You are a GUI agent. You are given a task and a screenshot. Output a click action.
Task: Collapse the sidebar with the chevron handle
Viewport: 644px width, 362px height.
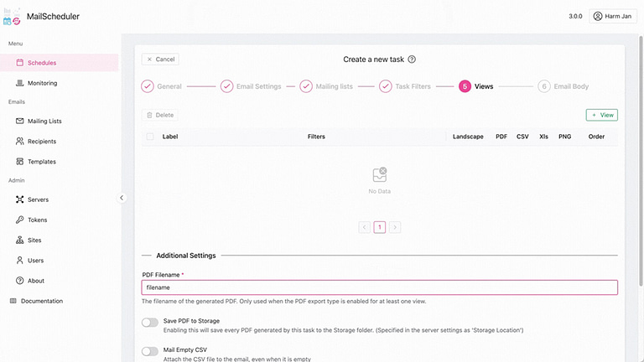tap(122, 198)
